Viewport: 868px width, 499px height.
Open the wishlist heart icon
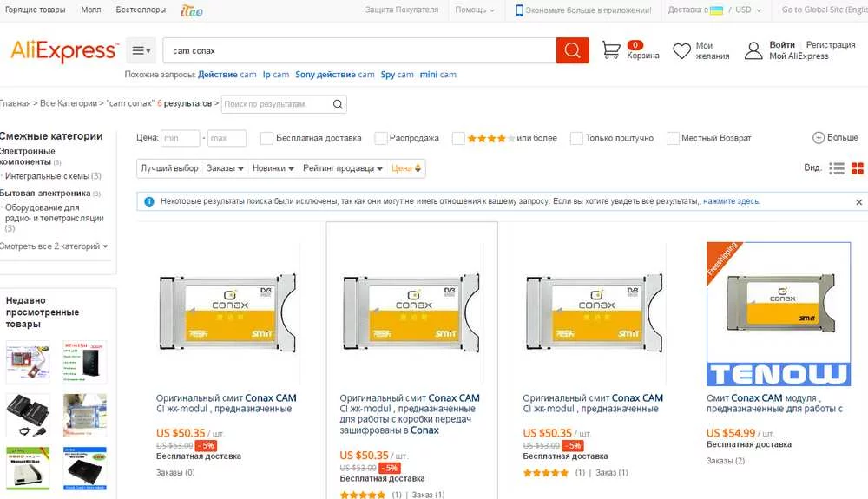coord(681,50)
